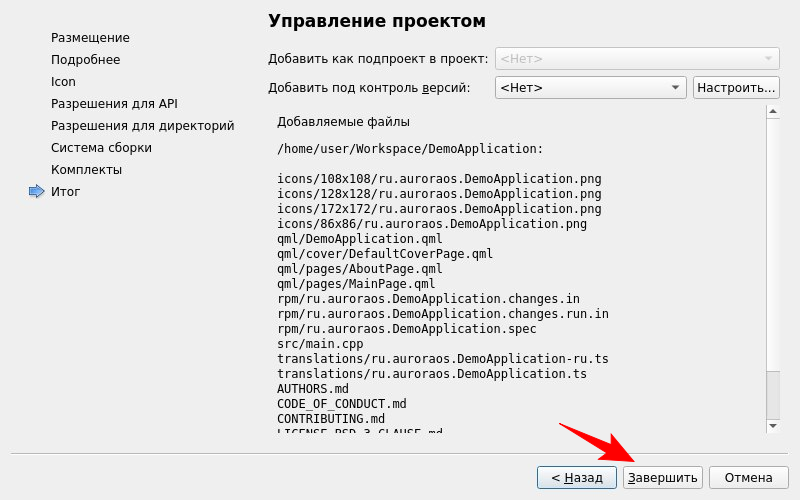Select the Icon wizard step
This screenshot has width=800, height=500.
click(x=63, y=82)
